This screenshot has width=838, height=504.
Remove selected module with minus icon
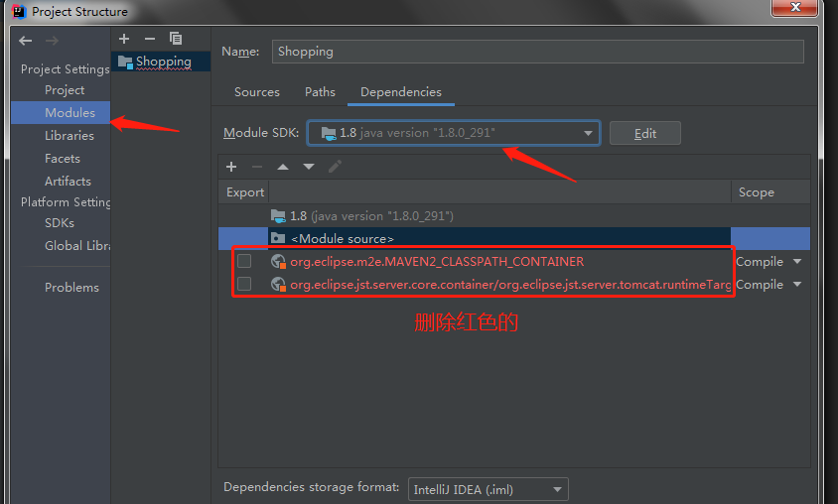tap(150, 39)
